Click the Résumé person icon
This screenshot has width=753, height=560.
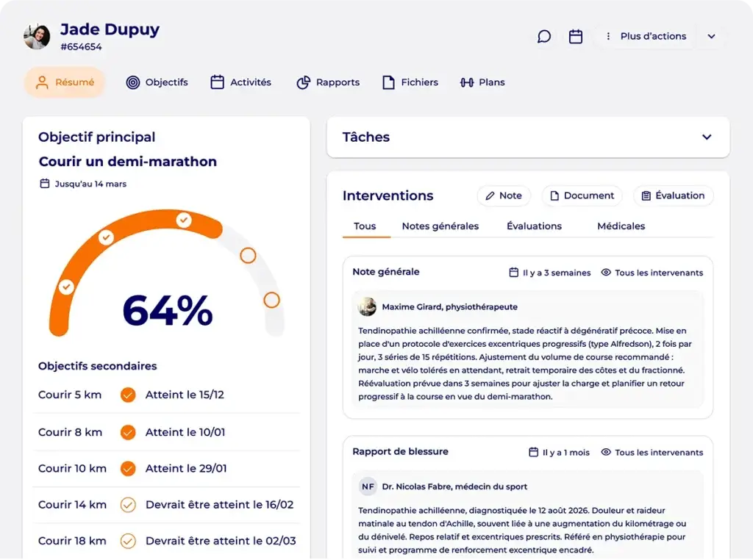click(42, 82)
